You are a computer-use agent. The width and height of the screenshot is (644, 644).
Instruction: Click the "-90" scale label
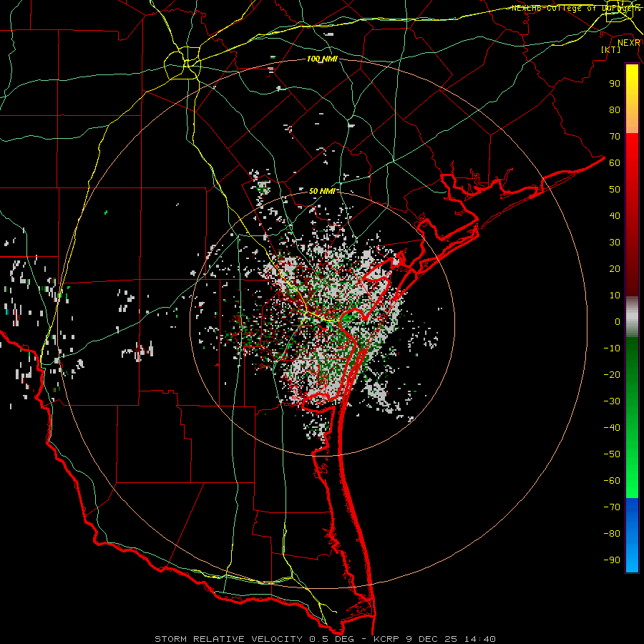coord(612,560)
